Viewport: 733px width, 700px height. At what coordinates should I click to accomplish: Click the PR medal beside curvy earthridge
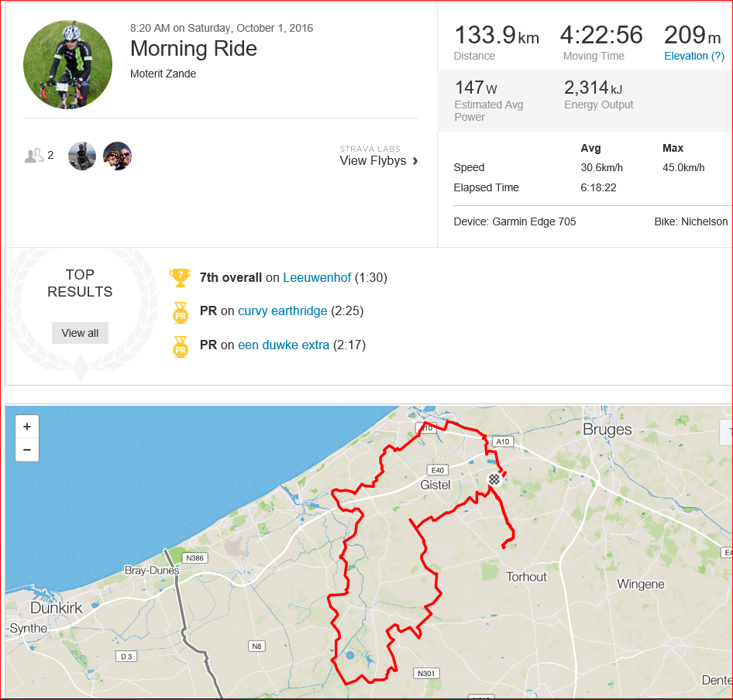[x=181, y=312]
